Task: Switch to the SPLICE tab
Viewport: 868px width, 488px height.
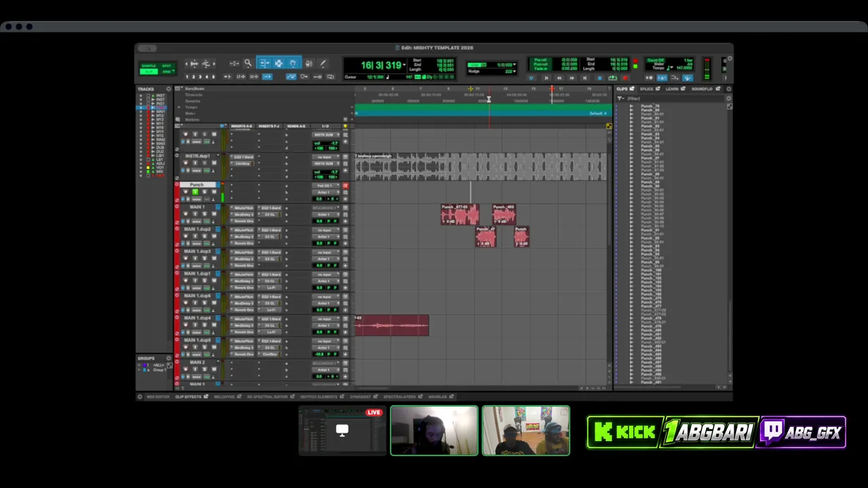Action: tap(646, 89)
